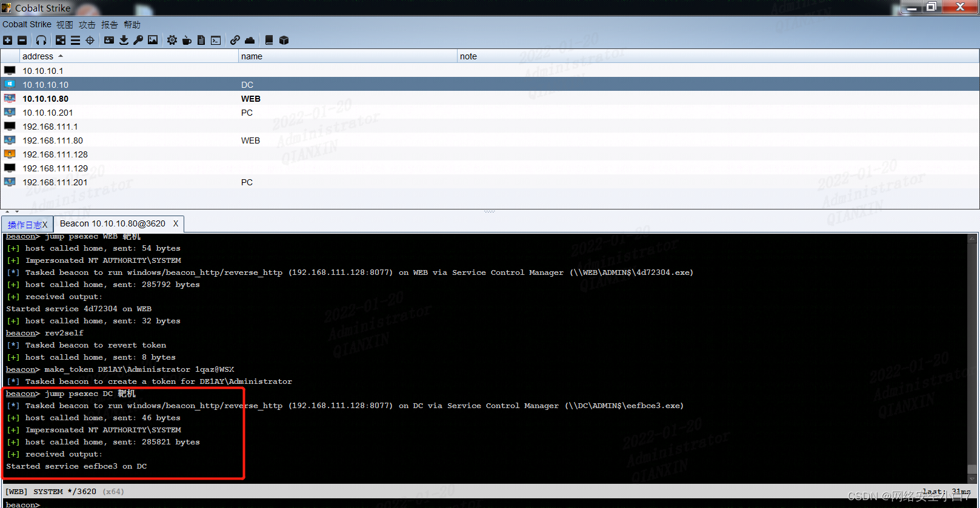Click the 'jump psexec DC' command line
This screenshot has height=508, width=980.
click(71, 394)
